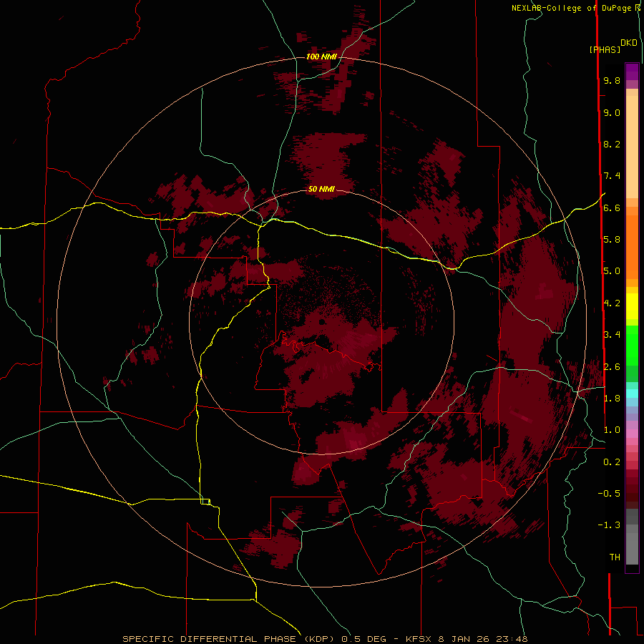
Task: Select the 5.0 legend value
Action: coord(612,271)
